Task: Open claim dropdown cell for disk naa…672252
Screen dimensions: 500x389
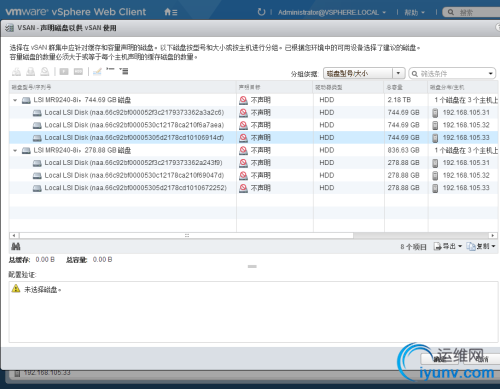Action: tap(275, 188)
